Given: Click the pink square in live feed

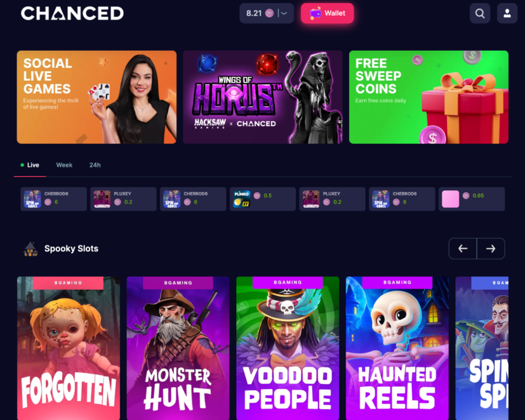Looking at the screenshot, I should tap(450, 199).
